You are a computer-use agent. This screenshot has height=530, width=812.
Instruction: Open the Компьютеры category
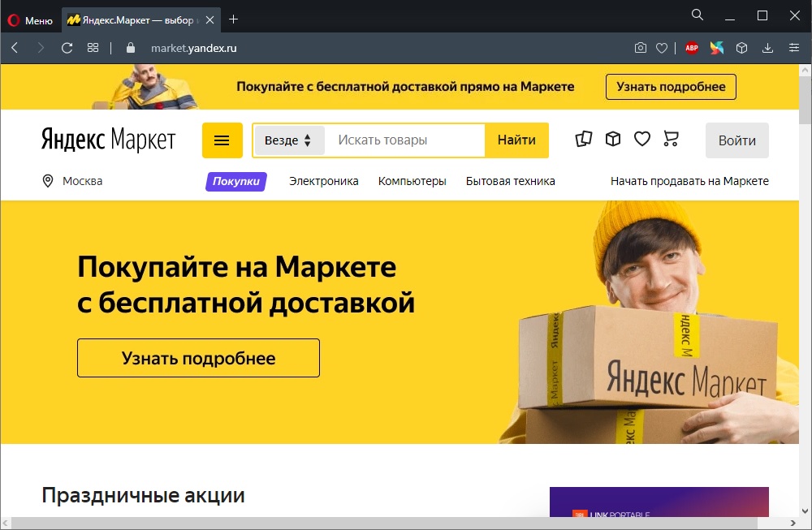(x=412, y=181)
